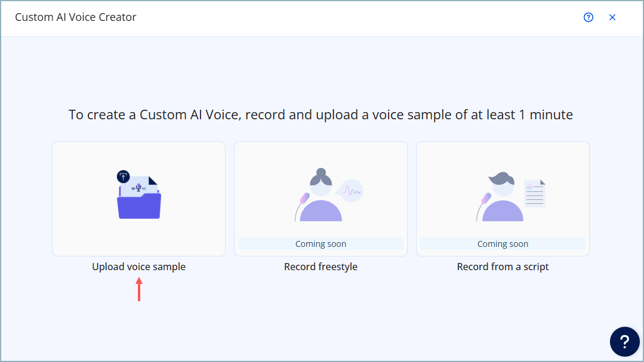
Task: Click the person illustration on Record freestyle card
Action: 322,197
